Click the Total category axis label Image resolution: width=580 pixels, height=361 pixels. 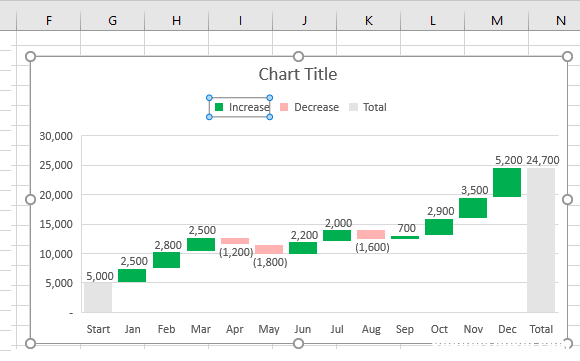coord(541,329)
